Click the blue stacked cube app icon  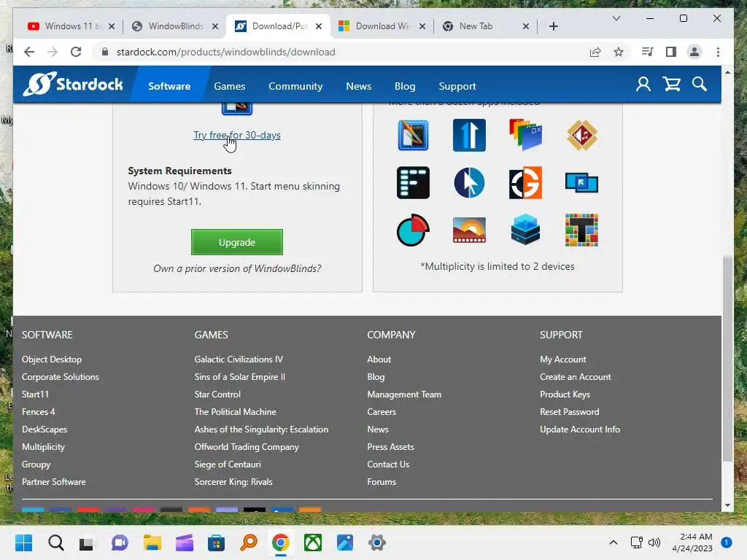click(x=525, y=230)
